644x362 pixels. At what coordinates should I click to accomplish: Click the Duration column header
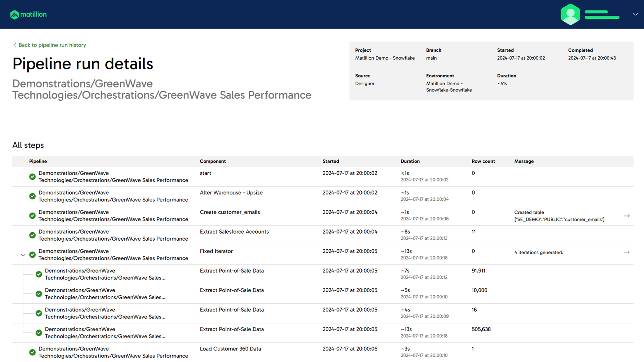tap(410, 161)
